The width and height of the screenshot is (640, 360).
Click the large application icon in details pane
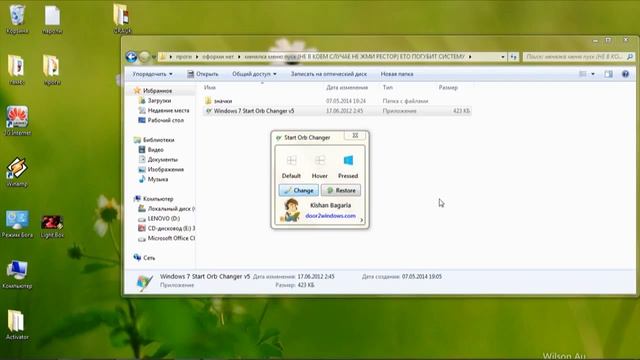coord(144,282)
